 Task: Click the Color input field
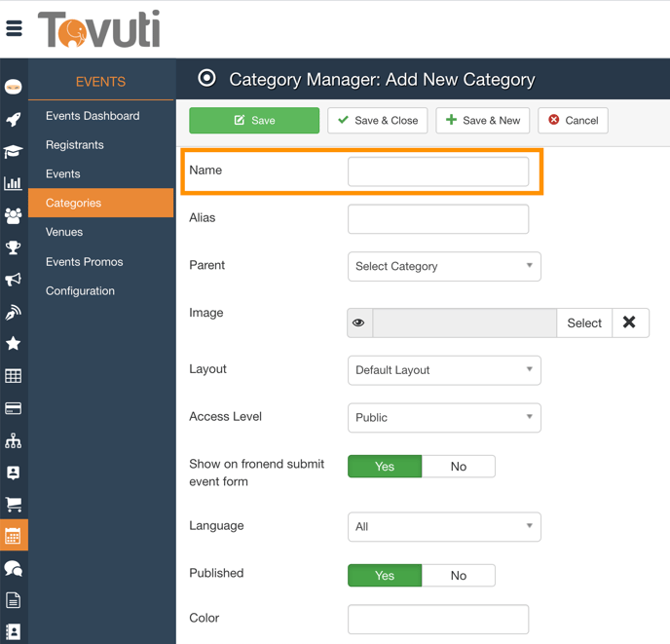coord(438,619)
